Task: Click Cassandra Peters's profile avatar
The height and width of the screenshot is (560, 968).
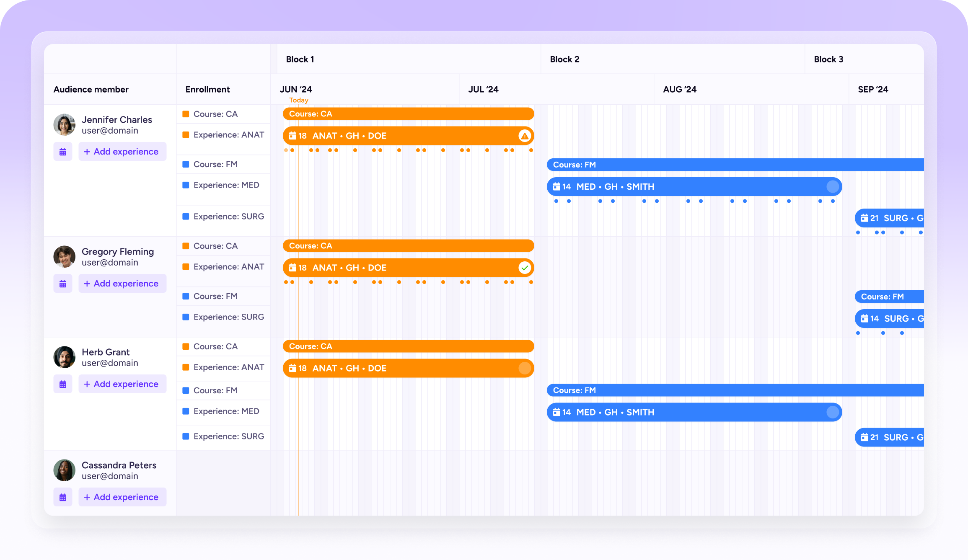Action: (x=65, y=470)
